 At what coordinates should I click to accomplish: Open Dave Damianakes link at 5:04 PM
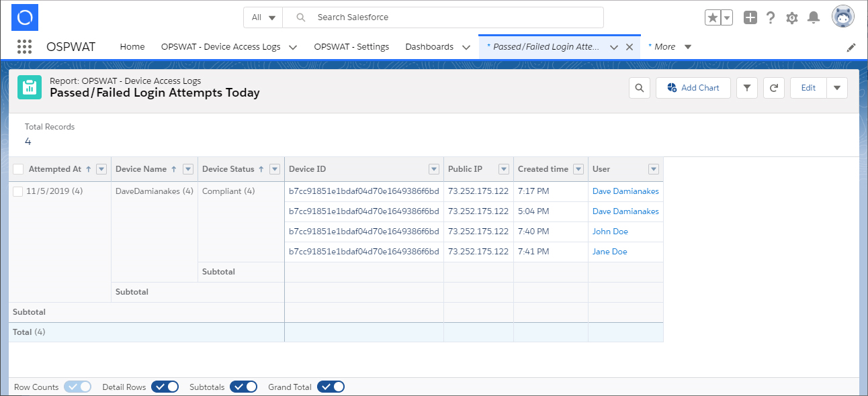pos(625,211)
